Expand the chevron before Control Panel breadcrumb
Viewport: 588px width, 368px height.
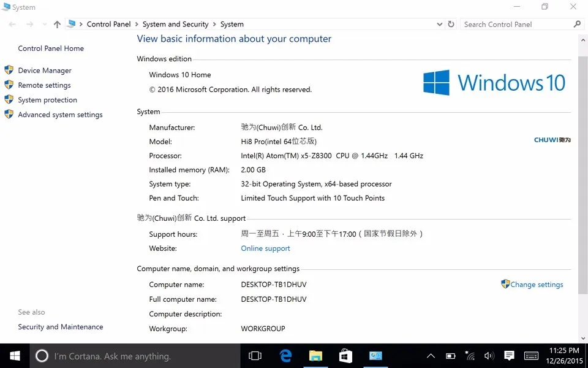click(81, 25)
